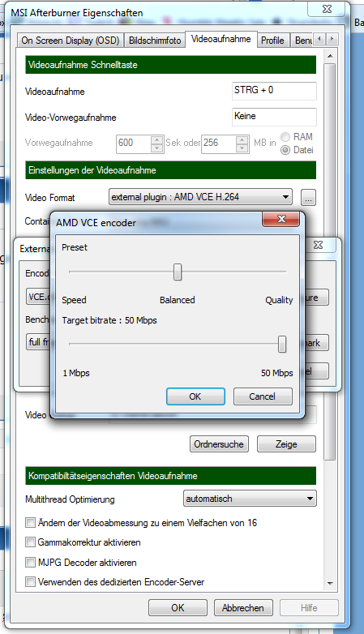Open the Profile tab
Screen dimensions: 364x634
pyautogui.click(x=272, y=41)
